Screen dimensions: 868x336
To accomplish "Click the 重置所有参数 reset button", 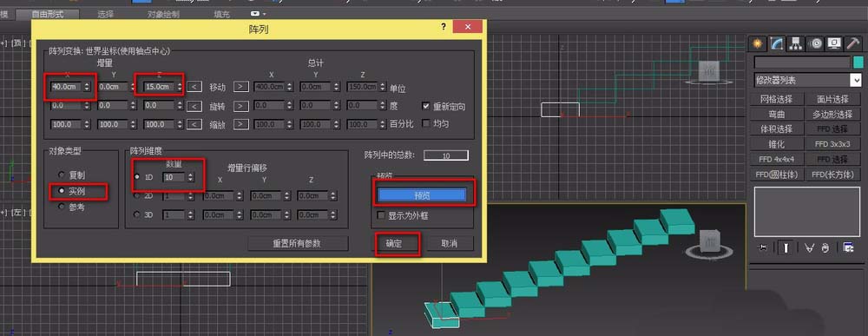I will 298,244.
